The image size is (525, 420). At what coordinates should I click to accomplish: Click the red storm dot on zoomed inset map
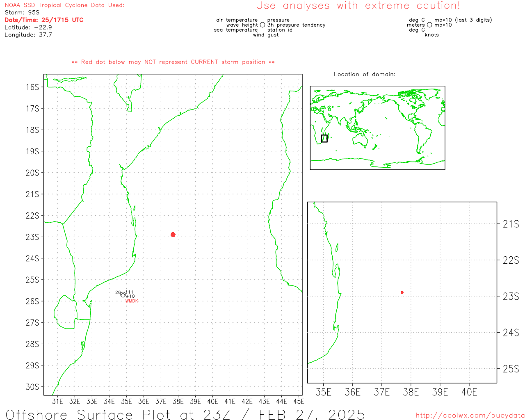pyautogui.click(x=402, y=292)
